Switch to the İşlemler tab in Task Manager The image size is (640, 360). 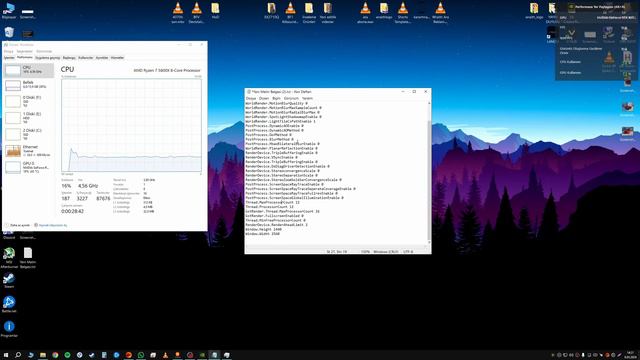9,58
